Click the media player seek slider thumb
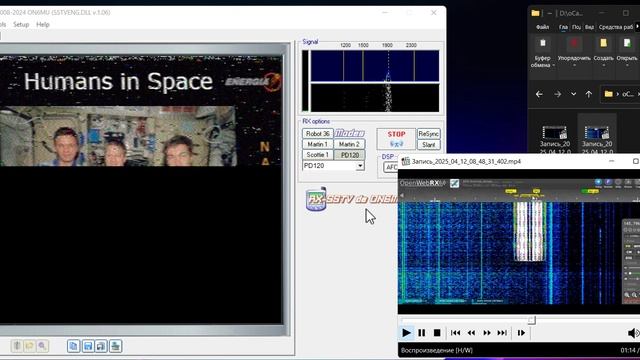 (531, 320)
